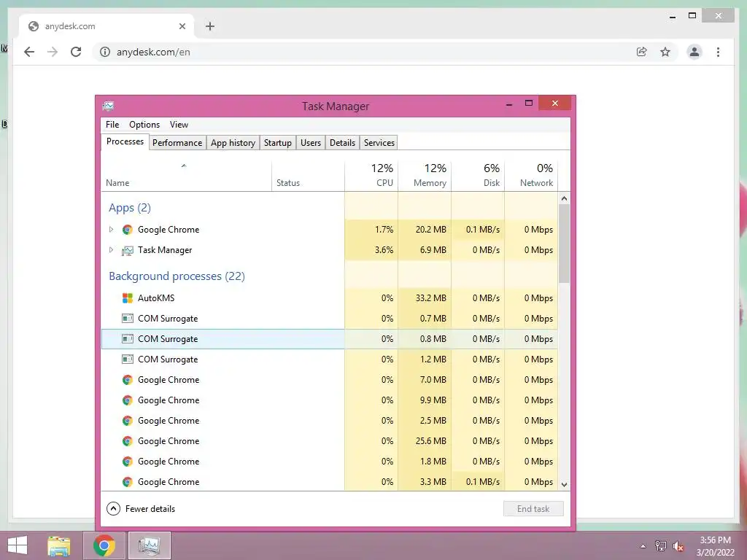Click the Google Chrome app icon under Apps

click(127, 230)
